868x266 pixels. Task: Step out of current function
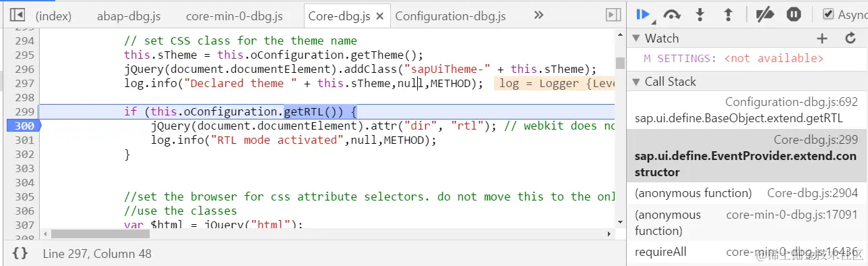[x=728, y=14]
